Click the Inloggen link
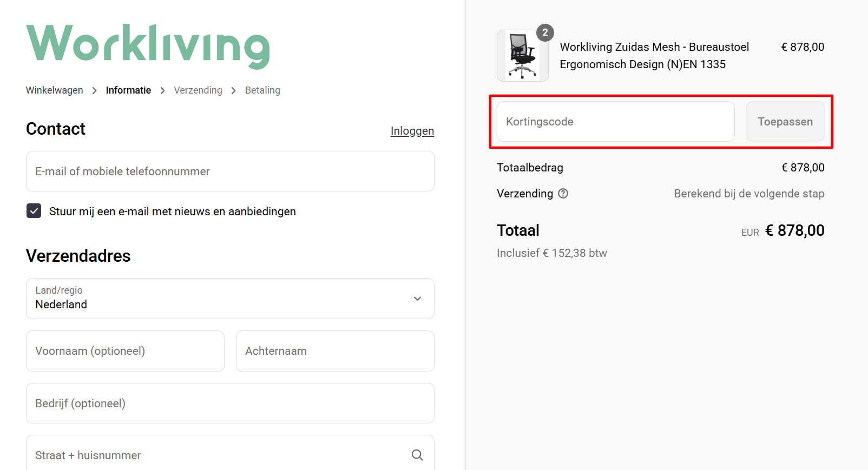The height and width of the screenshot is (470, 868). pyautogui.click(x=412, y=131)
